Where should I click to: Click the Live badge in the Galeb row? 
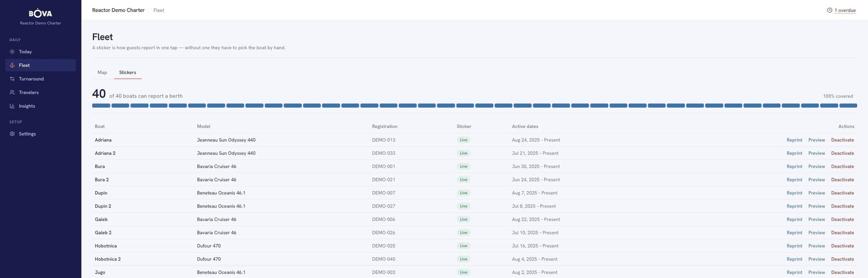463,220
